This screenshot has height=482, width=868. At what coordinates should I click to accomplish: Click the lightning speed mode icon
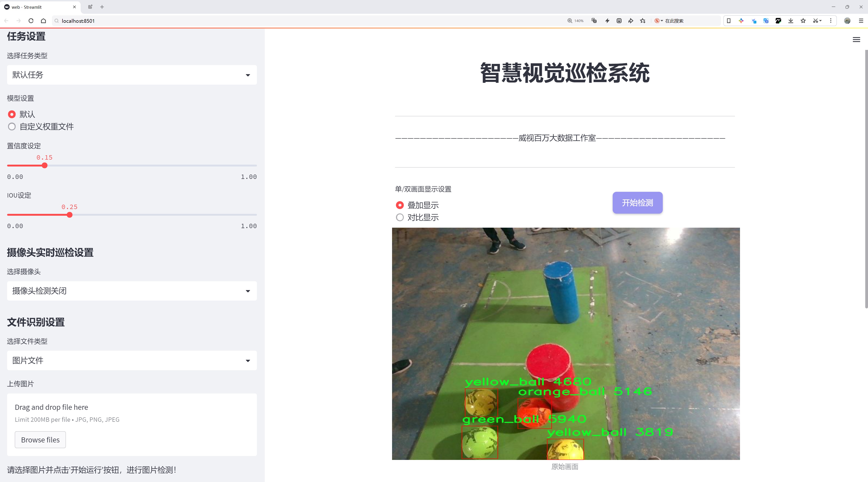607,20
